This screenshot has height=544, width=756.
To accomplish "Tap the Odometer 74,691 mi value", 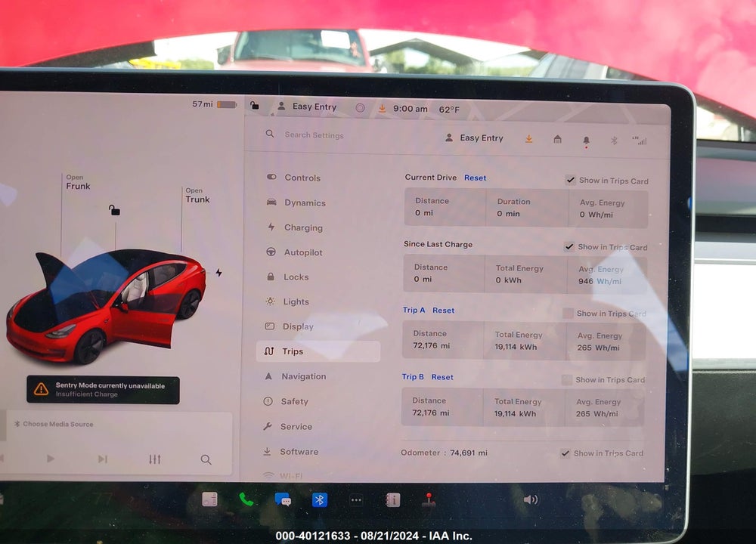I will pyautogui.click(x=469, y=453).
